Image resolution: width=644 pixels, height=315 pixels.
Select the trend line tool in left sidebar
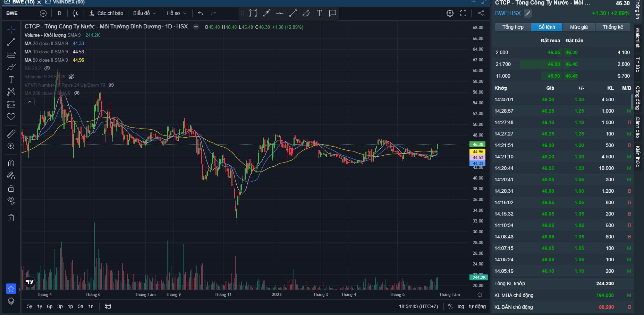coord(11,42)
